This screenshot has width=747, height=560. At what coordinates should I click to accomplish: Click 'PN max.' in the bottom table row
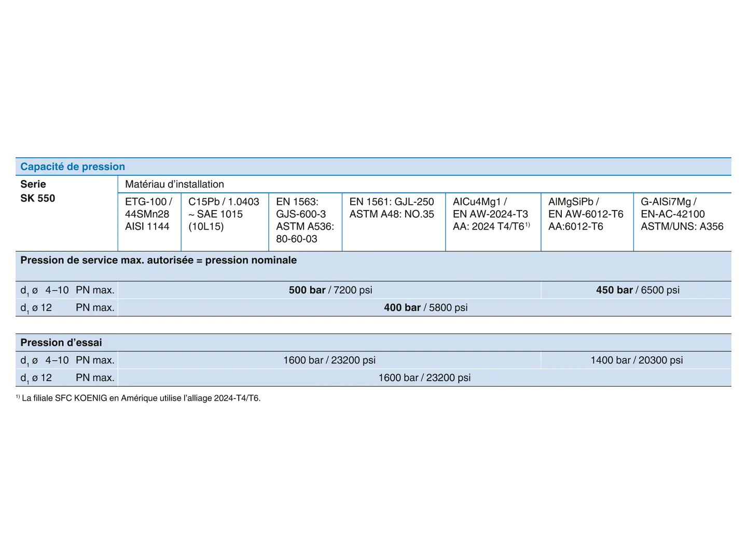tap(95, 378)
